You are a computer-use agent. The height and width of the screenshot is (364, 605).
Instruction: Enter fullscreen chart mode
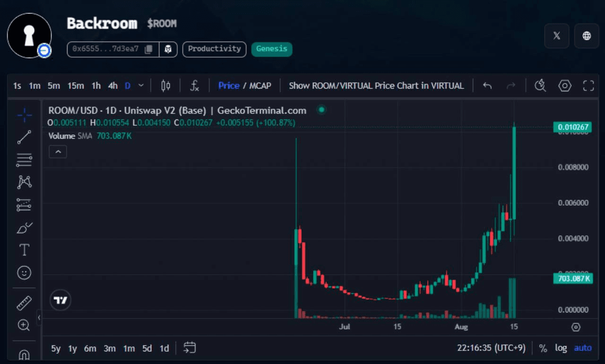588,86
